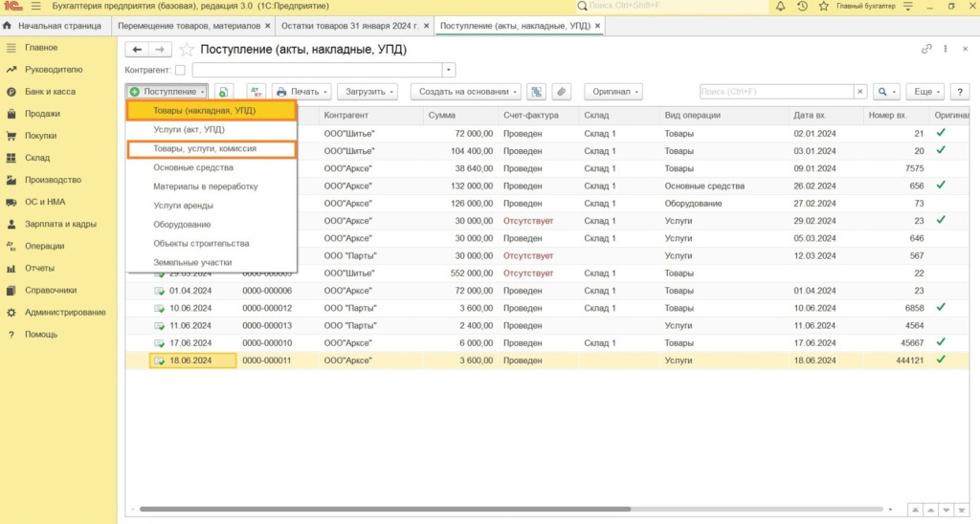This screenshot has height=524, width=980.
Task: Open the service settings icon beside Главный бухгалтер
Action: [908, 7]
